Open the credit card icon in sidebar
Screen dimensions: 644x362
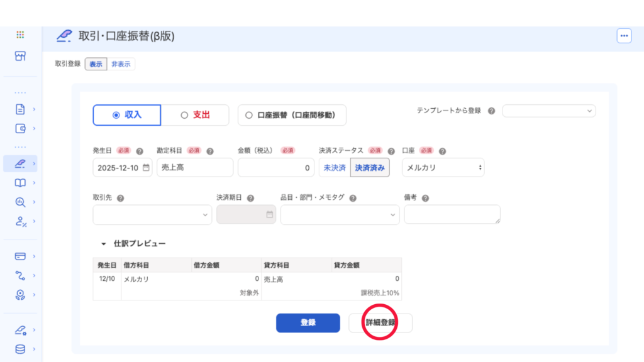(20, 256)
